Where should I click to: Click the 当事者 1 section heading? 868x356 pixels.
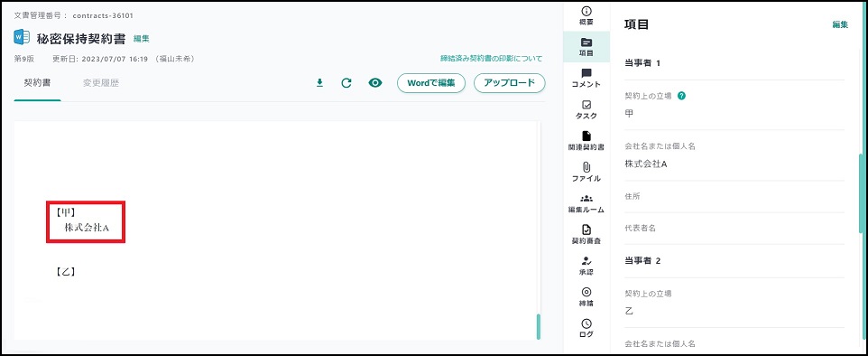[x=642, y=63]
